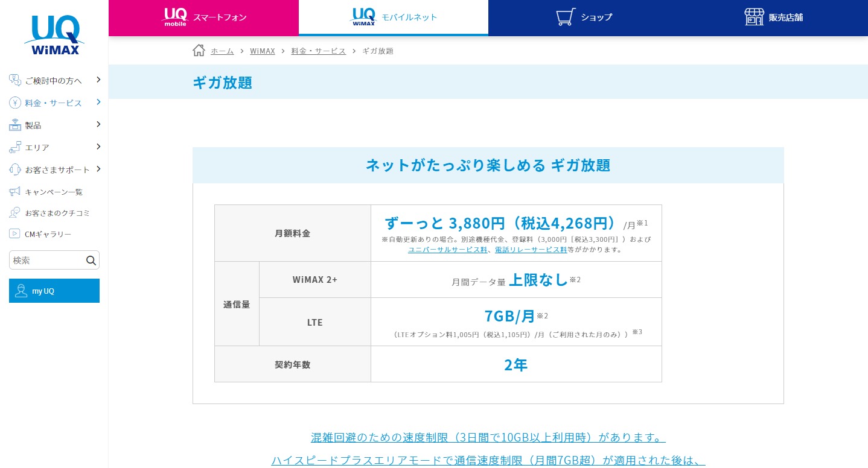The height and width of the screenshot is (468, 868).
Task: Click the 月額料金 table header cell
Action: tap(293, 233)
